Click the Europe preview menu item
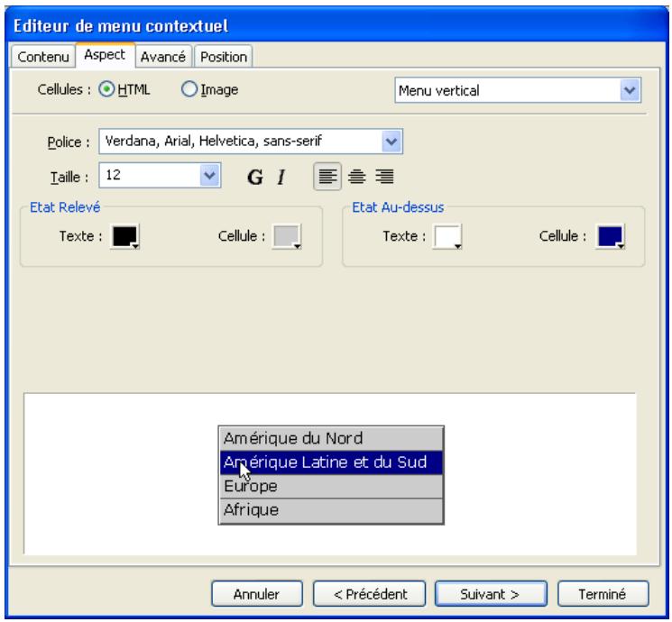672x622 pixels. point(331,486)
